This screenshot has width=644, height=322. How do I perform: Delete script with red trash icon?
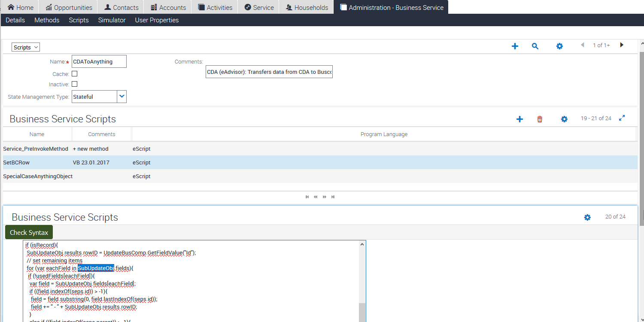[x=540, y=119]
